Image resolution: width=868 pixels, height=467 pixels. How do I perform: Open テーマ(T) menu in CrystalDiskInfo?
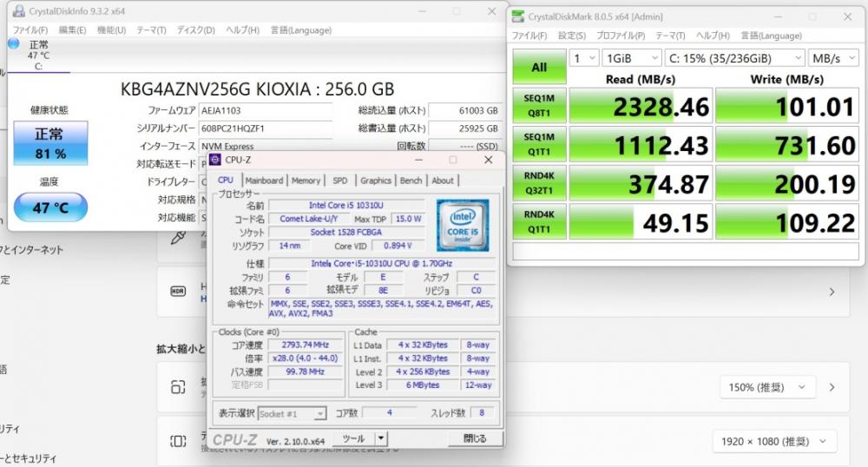[151, 30]
